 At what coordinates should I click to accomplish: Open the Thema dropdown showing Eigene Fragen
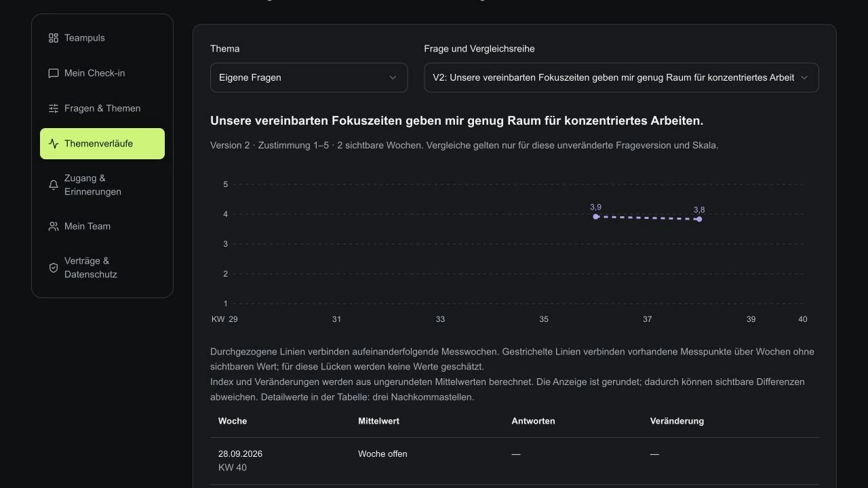click(x=309, y=77)
